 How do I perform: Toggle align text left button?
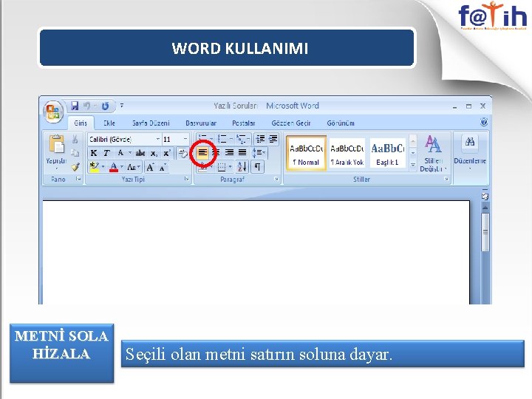pyautogui.click(x=202, y=153)
